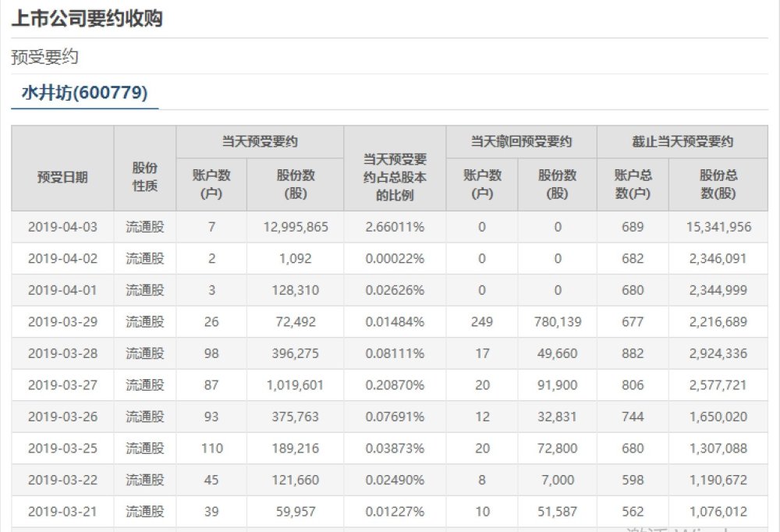Click the withdrawn shares 51,587

click(x=558, y=512)
